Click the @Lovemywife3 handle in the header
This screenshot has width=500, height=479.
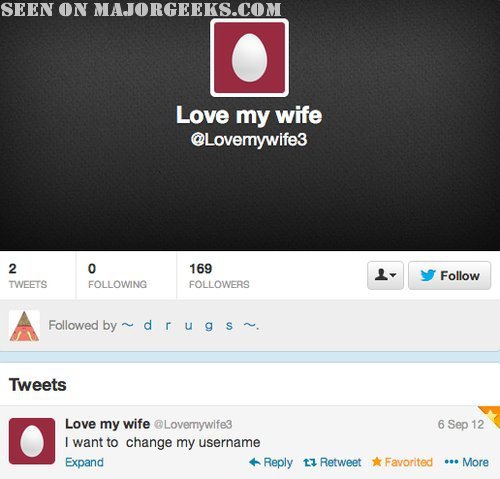coord(249,140)
